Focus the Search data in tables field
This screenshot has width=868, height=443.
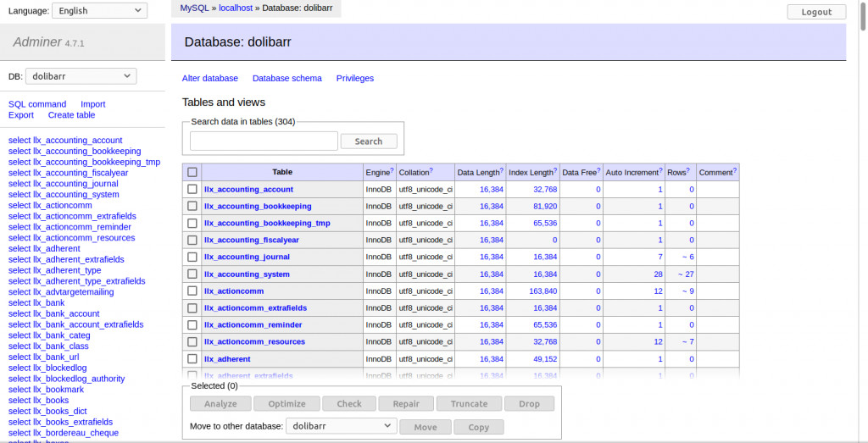[264, 141]
